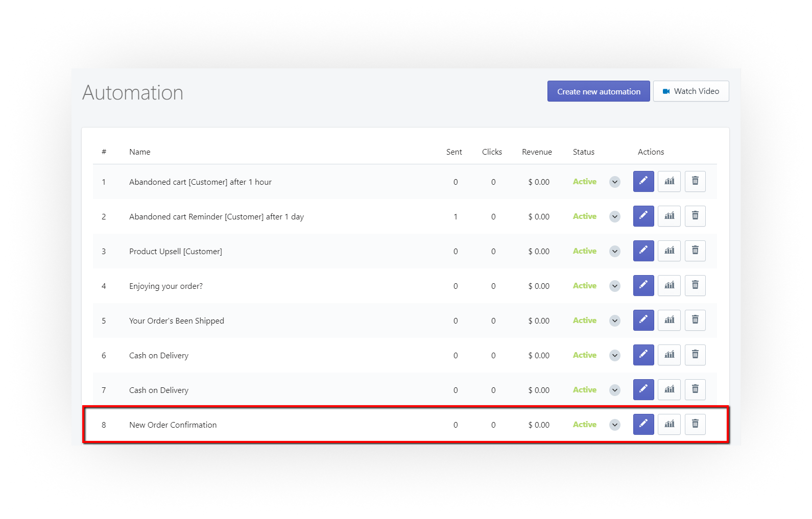Delete the Product Upsell automation
The height and width of the screenshot is (519, 812).
coord(695,251)
